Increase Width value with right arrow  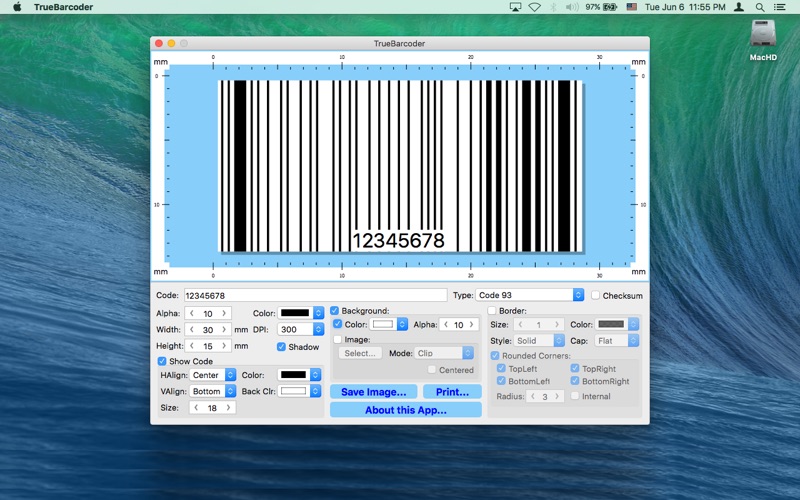223,330
